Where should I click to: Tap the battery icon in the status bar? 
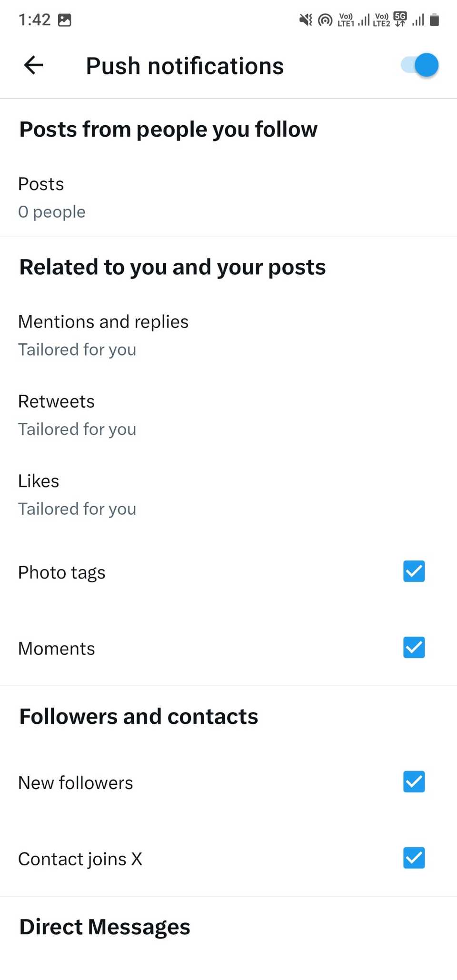tap(435, 19)
